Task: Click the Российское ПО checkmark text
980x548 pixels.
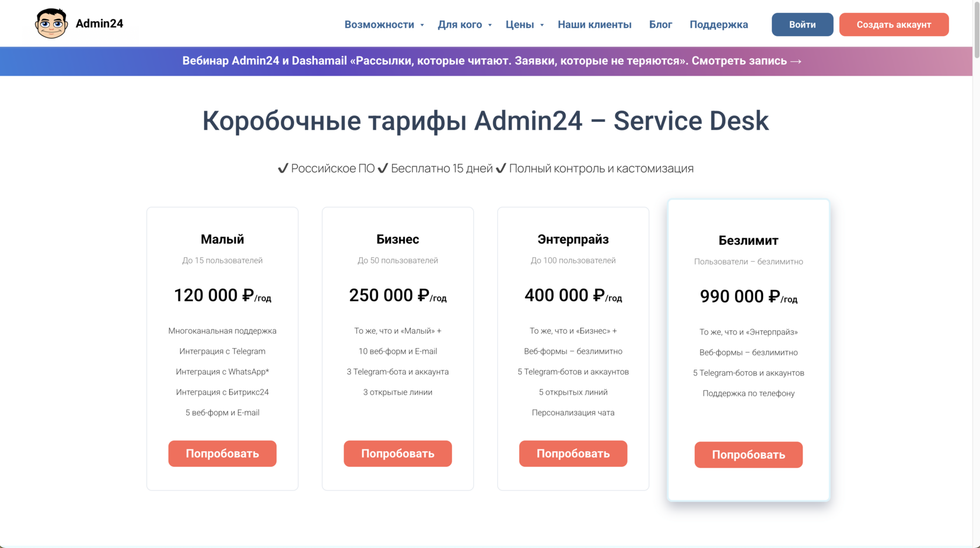Action: 326,168
